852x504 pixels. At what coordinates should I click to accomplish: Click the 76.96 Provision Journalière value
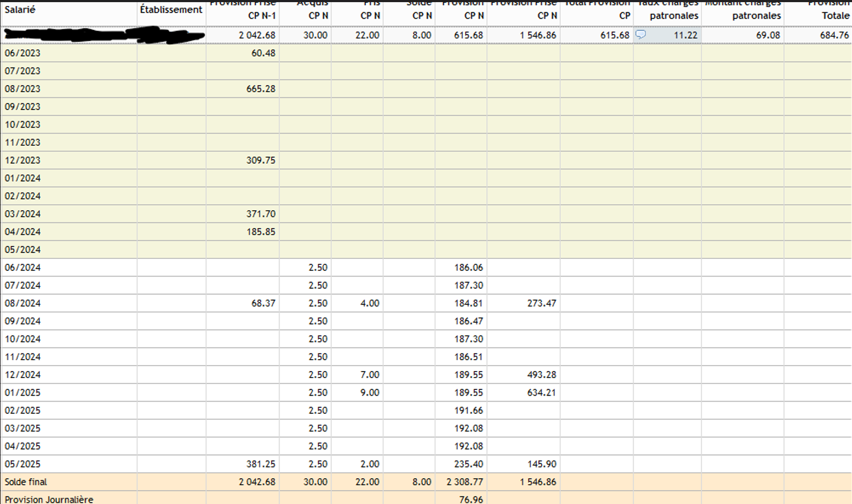[x=471, y=499]
